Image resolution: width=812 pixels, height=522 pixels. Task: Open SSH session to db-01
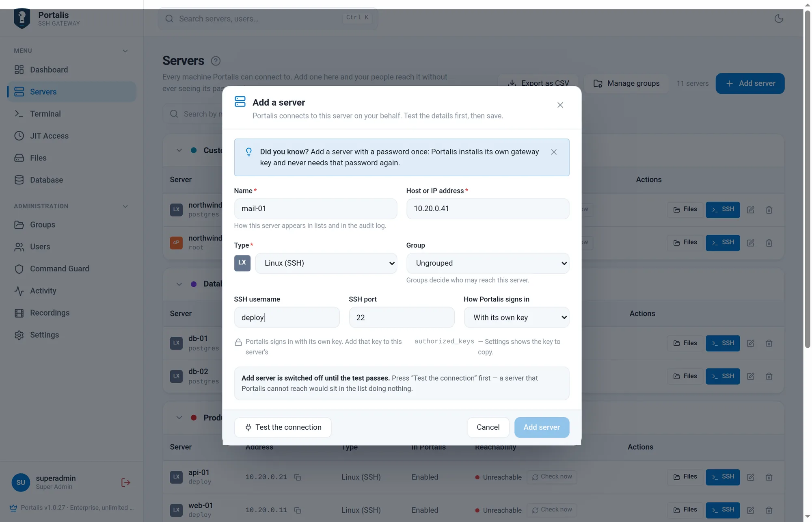(723, 343)
